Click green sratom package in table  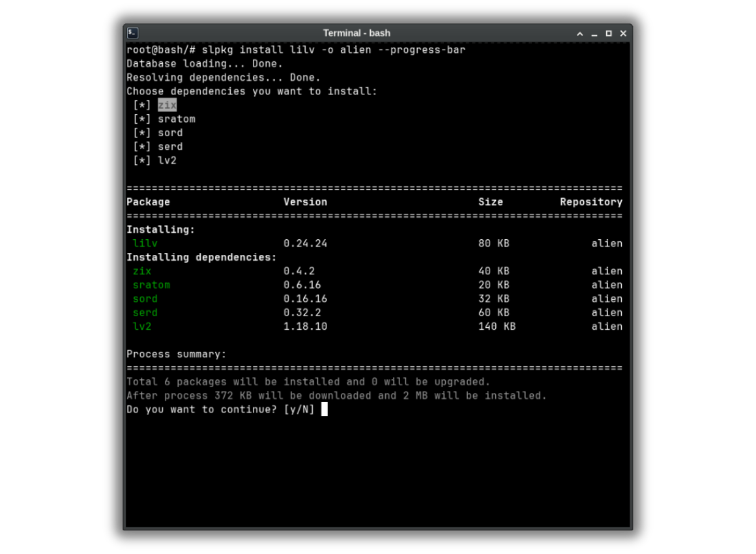151,285
